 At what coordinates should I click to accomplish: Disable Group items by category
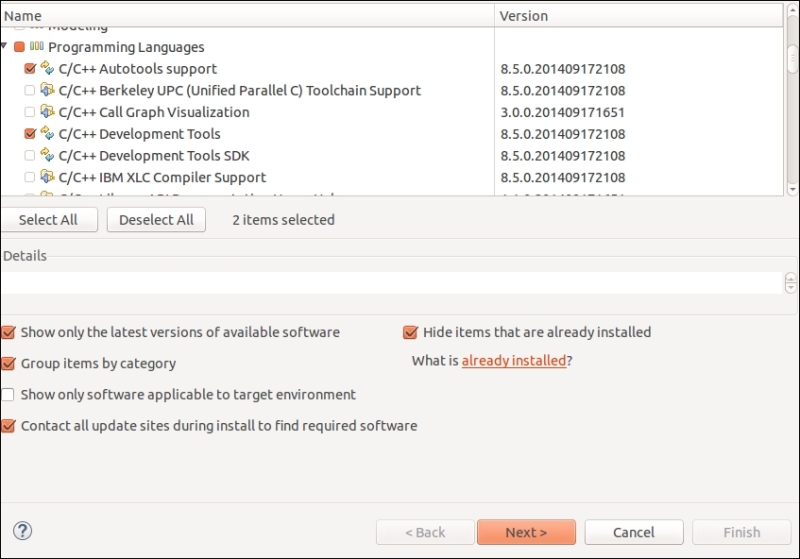pyautogui.click(x=8, y=364)
